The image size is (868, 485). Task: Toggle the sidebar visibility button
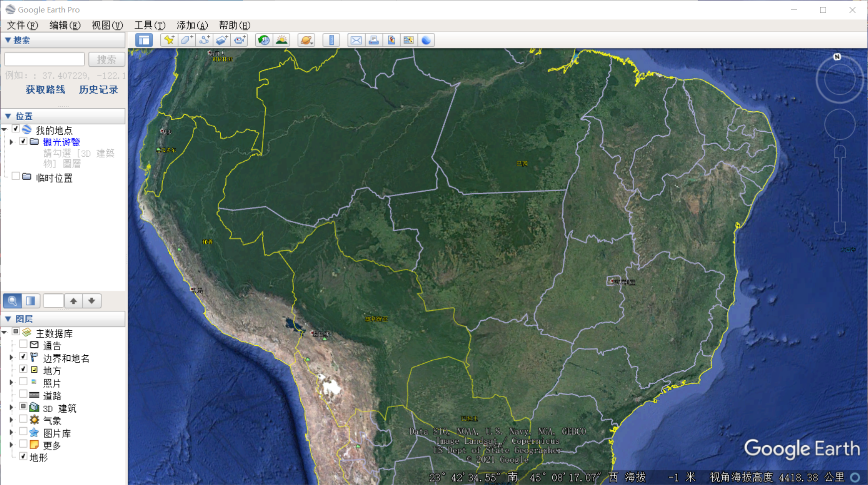pyautogui.click(x=144, y=40)
